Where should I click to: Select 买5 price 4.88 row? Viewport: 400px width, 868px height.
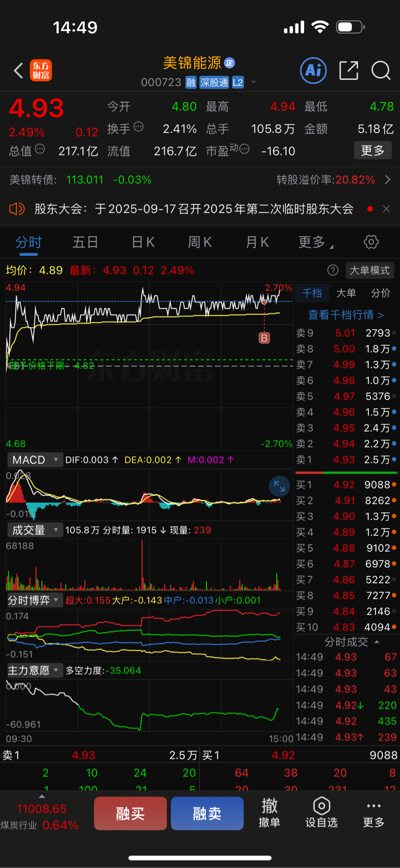pyautogui.click(x=346, y=548)
